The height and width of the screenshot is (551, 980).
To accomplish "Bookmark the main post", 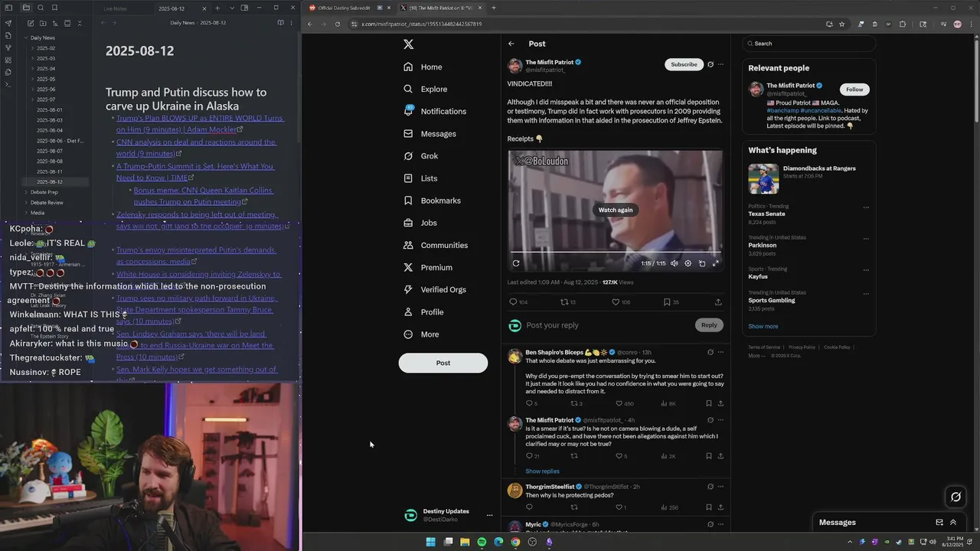I will [x=667, y=302].
